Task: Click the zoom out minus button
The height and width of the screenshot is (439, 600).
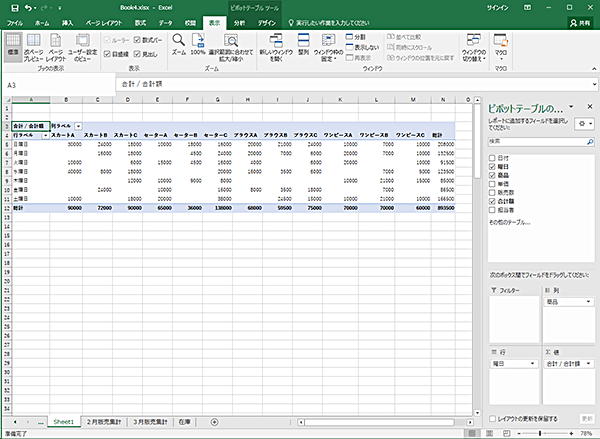Action: (x=519, y=434)
